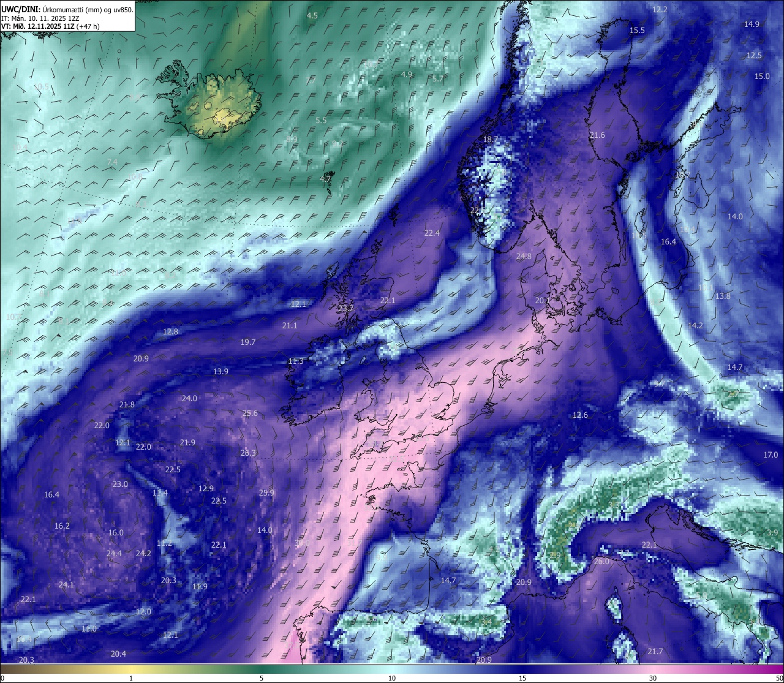Click the map value '21.7'
Screen dimensions: 784x683
(655, 651)
